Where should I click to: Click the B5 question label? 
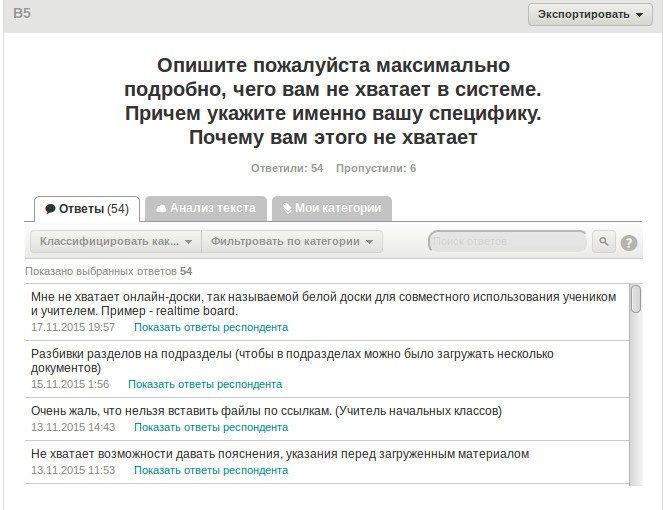[x=22, y=13]
